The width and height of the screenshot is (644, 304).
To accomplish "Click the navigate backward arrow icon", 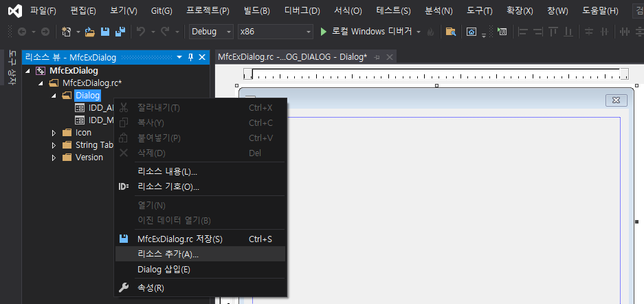I will pos(22,32).
